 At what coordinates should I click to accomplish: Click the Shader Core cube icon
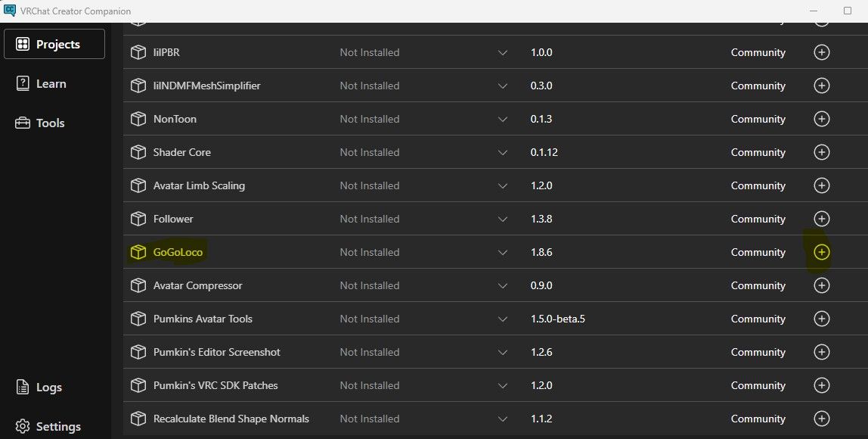138,152
